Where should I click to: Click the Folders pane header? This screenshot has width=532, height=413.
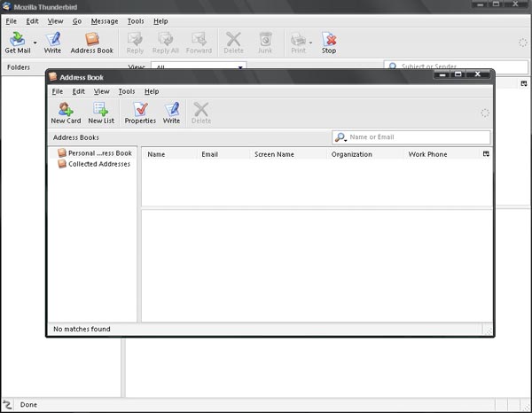[x=19, y=67]
